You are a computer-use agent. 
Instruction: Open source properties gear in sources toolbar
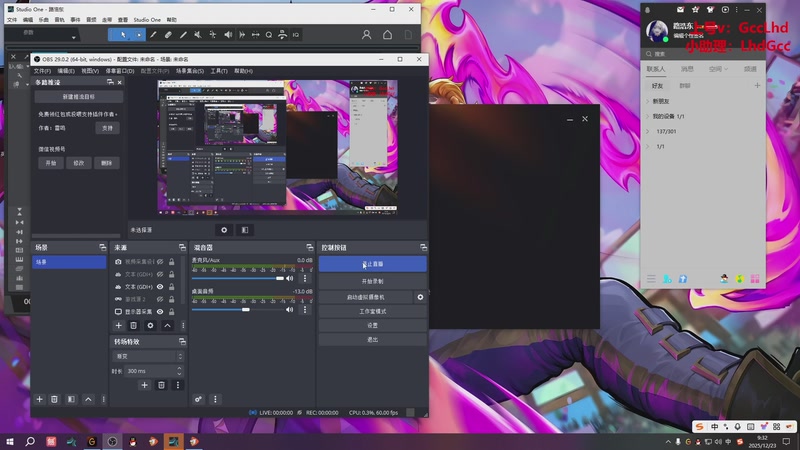(x=150, y=326)
